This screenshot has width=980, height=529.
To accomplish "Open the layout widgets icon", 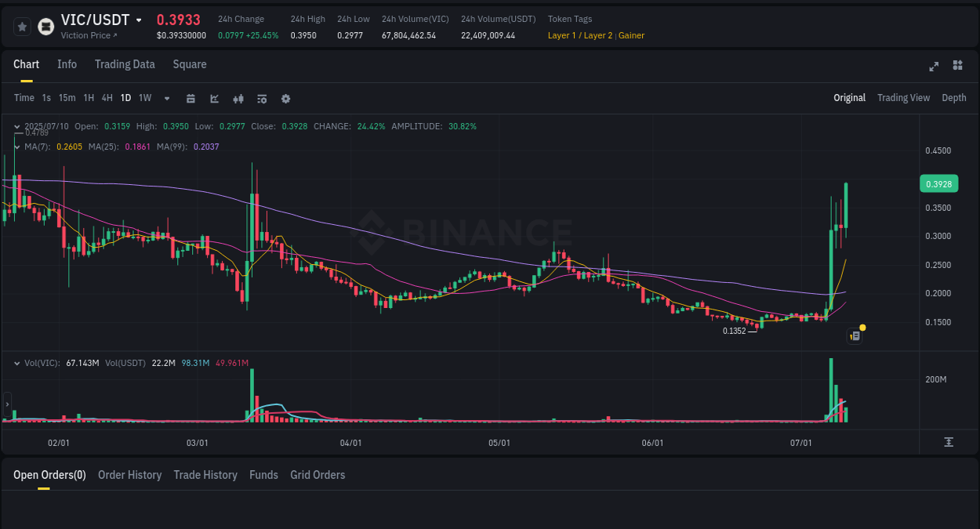I will pyautogui.click(x=957, y=67).
